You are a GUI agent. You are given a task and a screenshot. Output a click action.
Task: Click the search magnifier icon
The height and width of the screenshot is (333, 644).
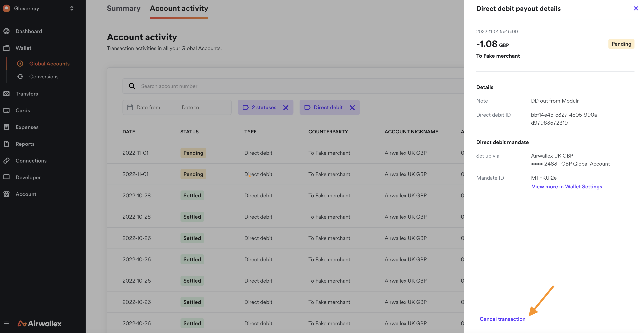point(132,86)
